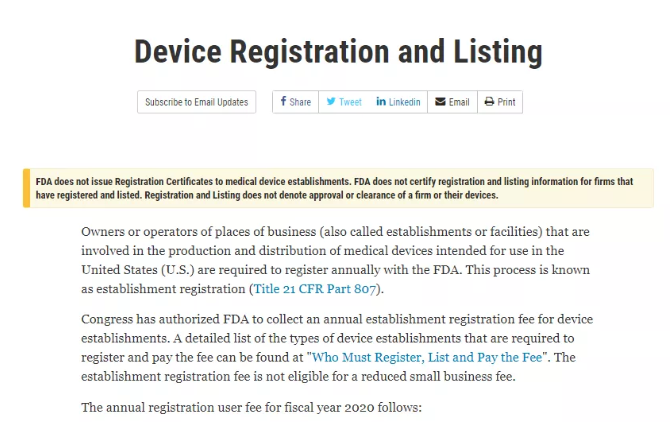Click the paragraph starting 'Owners or operators'
Screen dimensions: 670x443
pos(336,260)
